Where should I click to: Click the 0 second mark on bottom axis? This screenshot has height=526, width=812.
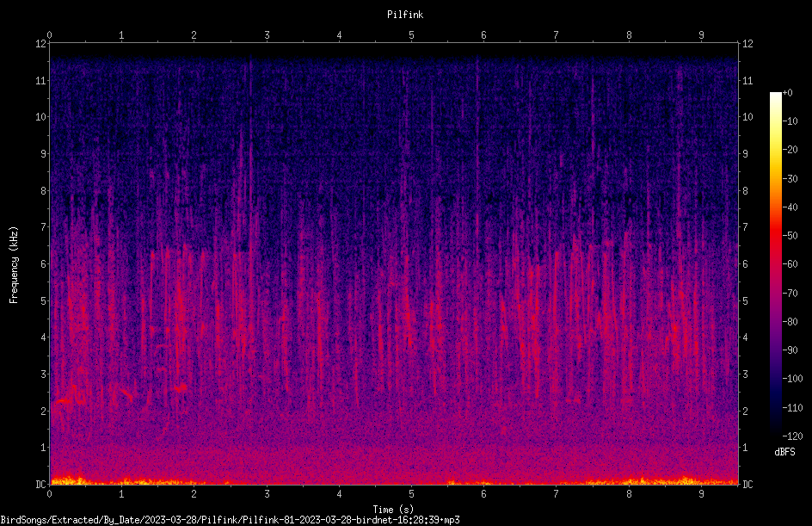49,494
